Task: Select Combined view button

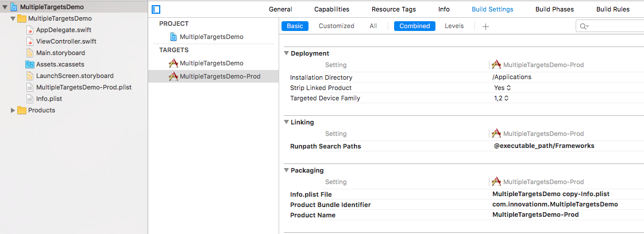Action: [x=414, y=26]
